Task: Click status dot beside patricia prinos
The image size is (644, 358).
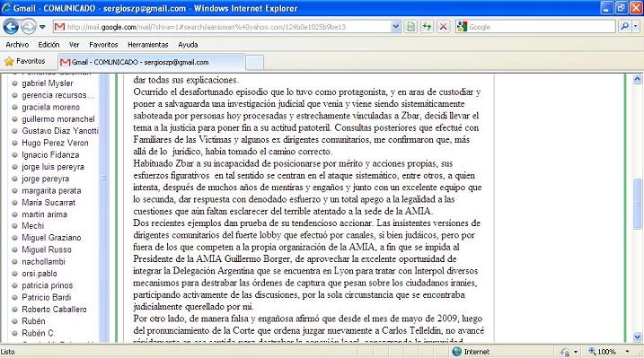Action: 14,285
